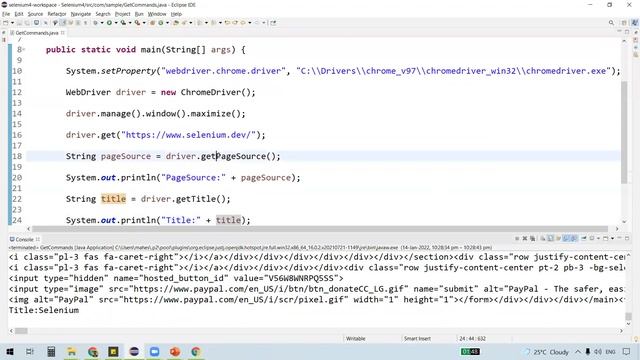Open PowerPoint from the taskbar
The width and height of the screenshot is (640, 360).
tap(175, 351)
